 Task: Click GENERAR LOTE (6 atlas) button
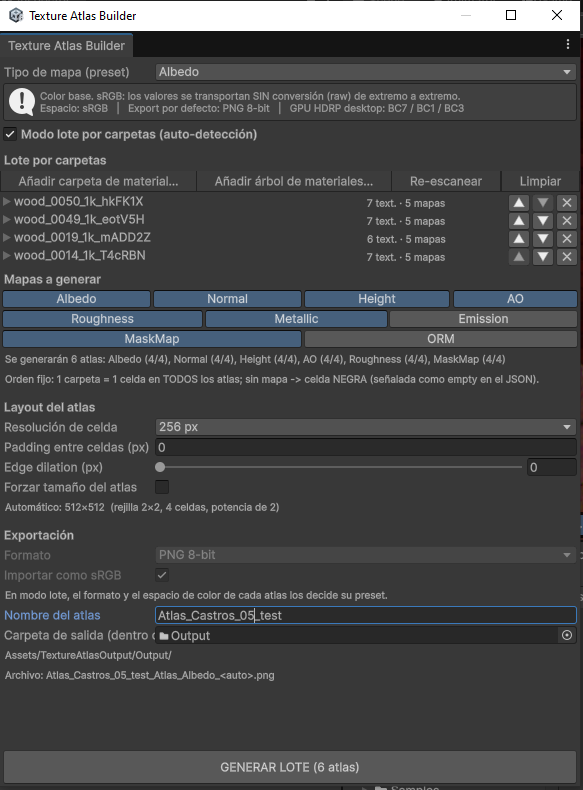290,767
